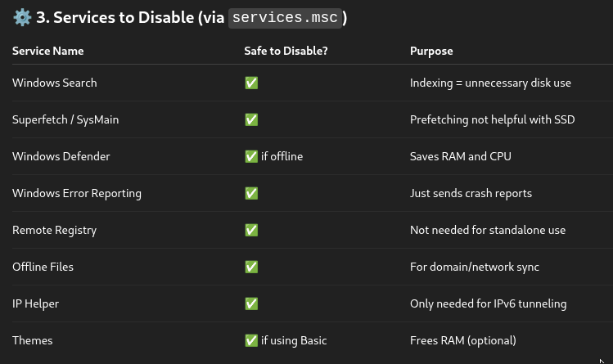Click the IP Helper service name
Screen dimensions: 613x364
click(x=35, y=303)
